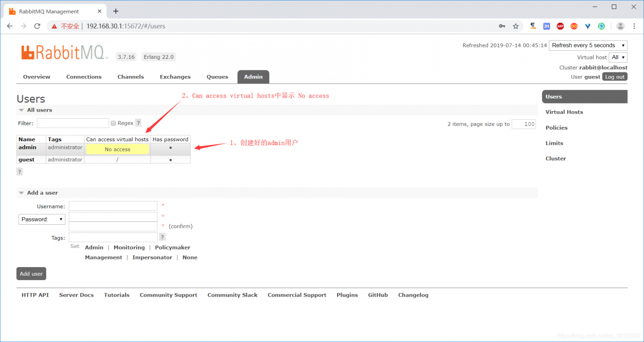The image size is (644, 342).
Task: Select Users in the right sidebar
Action: [x=585, y=97]
